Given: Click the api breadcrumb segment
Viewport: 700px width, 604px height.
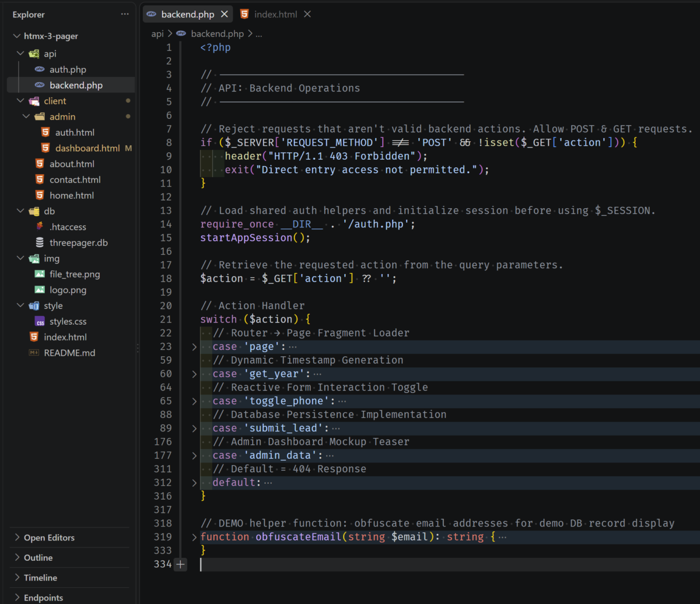Looking at the screenshot, I should coord(157,34).
